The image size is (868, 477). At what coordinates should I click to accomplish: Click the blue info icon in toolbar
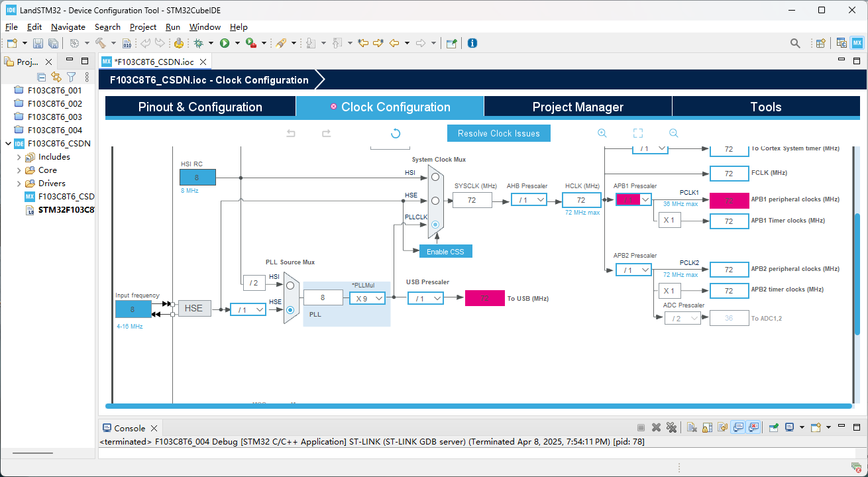click(x=472, y=43)
